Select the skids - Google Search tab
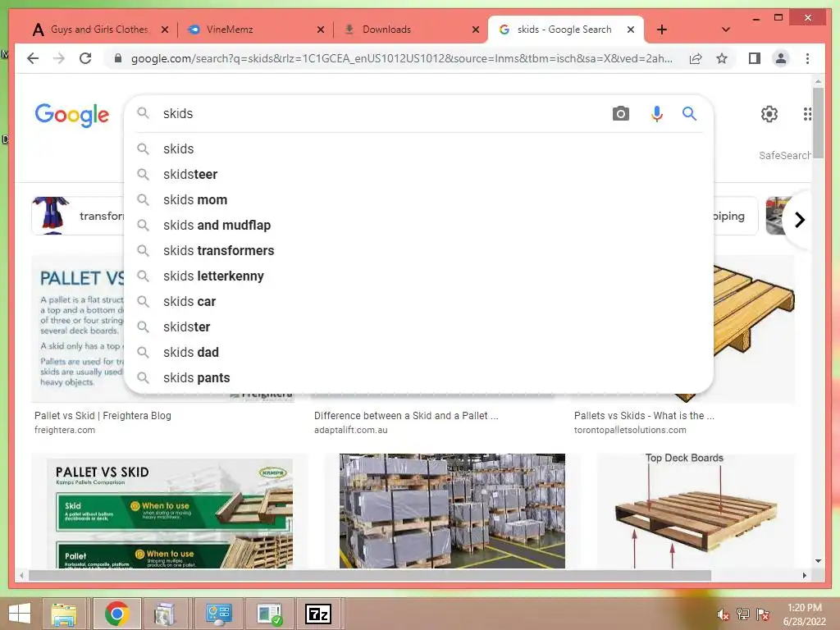Image resolution: width=840 pixels, height=630 pixels. point(564,30)
